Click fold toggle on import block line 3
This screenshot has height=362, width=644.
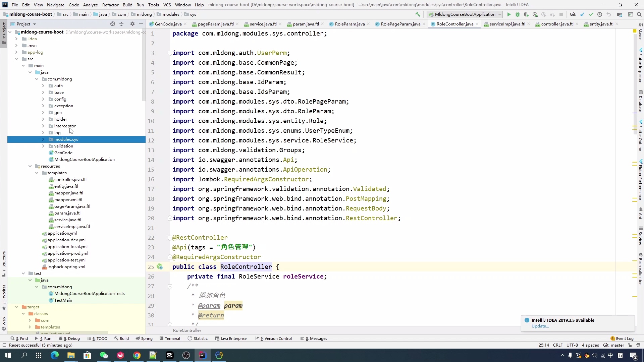point(170,53)
